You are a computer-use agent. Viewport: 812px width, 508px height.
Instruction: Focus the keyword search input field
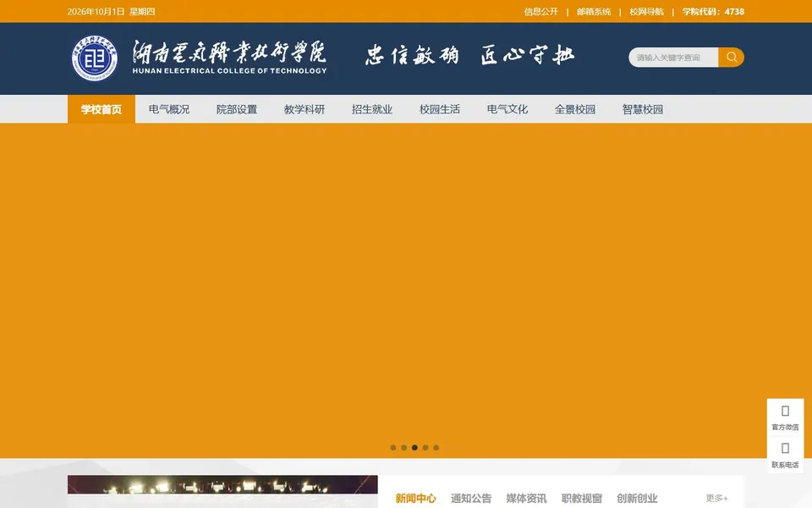point(673,57)
